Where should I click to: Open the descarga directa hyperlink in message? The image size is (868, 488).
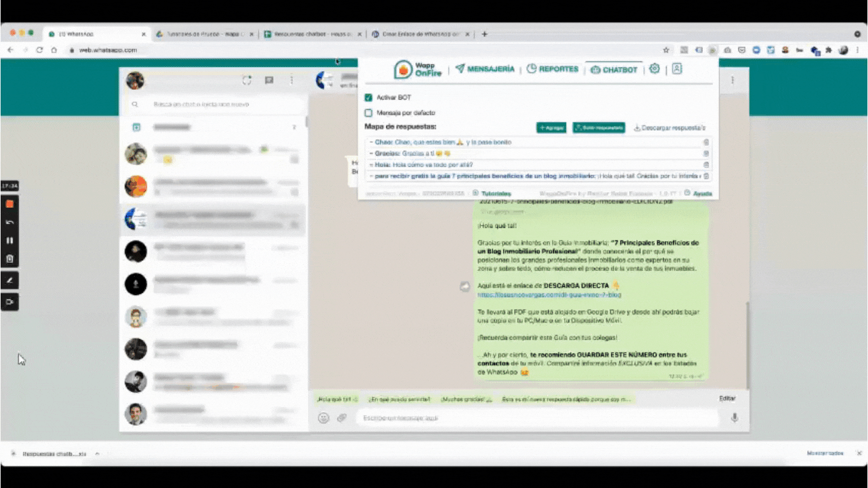tap(549, 295)
